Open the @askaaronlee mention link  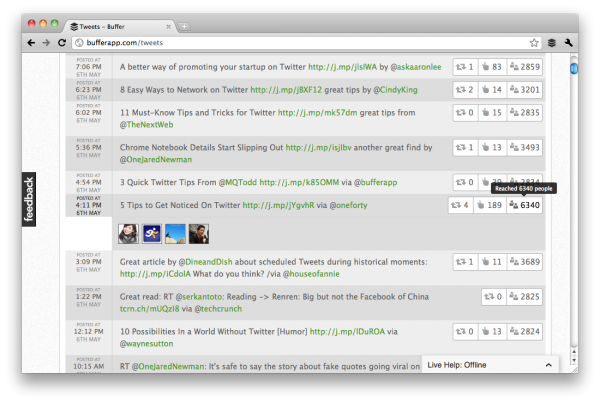coord(406,67)
